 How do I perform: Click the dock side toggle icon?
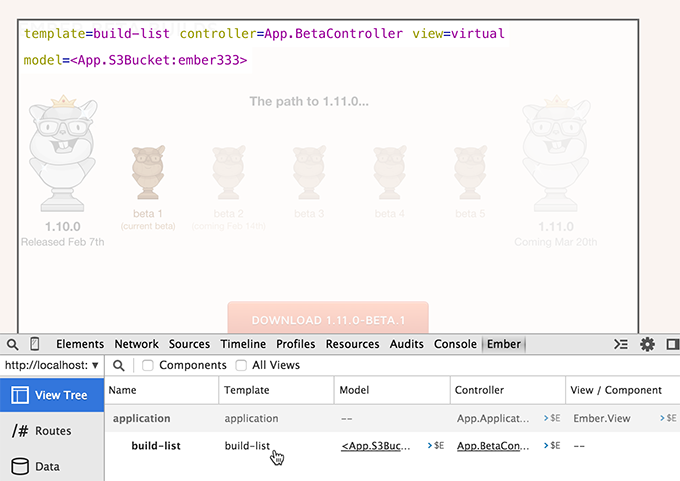(672, 344)
